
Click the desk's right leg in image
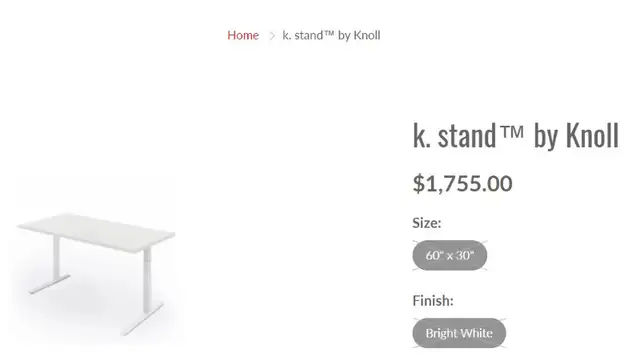[147, 280]
